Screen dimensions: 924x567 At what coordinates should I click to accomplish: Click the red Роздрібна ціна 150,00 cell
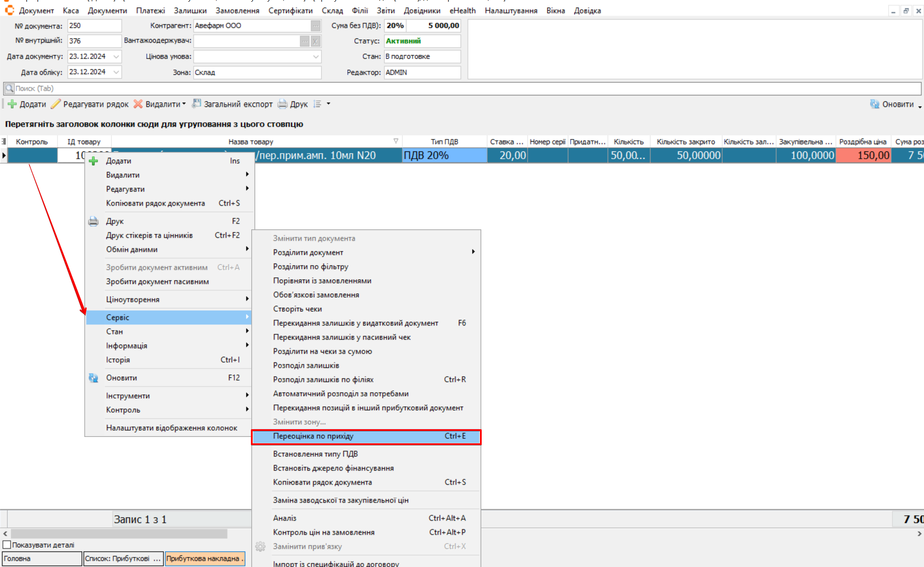click(x=863, y=155)
